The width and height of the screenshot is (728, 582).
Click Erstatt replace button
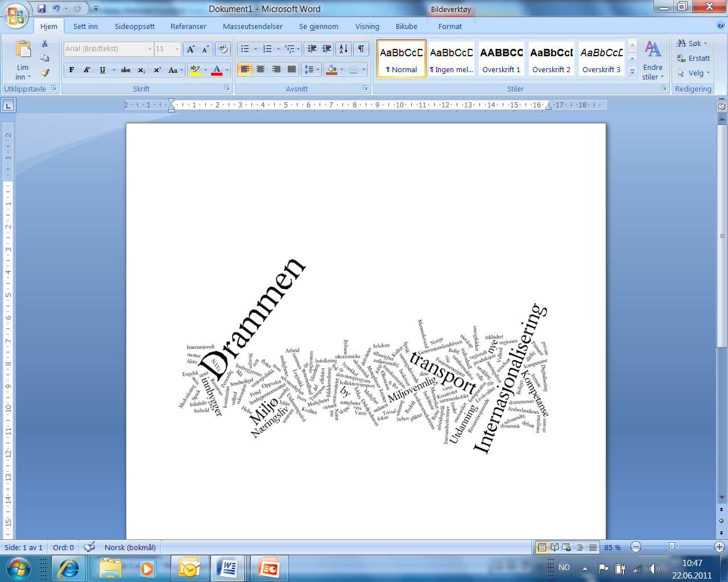(693, 58)
